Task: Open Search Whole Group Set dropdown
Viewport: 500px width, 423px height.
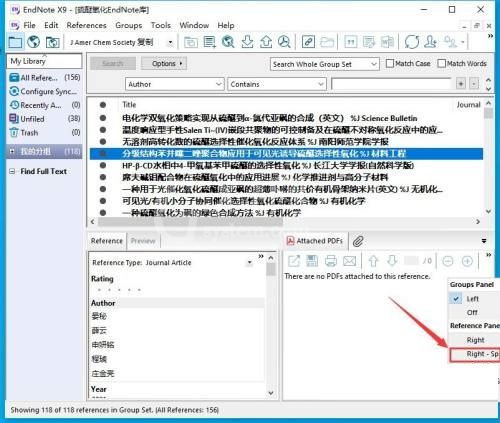Action: tap(374, 64)
